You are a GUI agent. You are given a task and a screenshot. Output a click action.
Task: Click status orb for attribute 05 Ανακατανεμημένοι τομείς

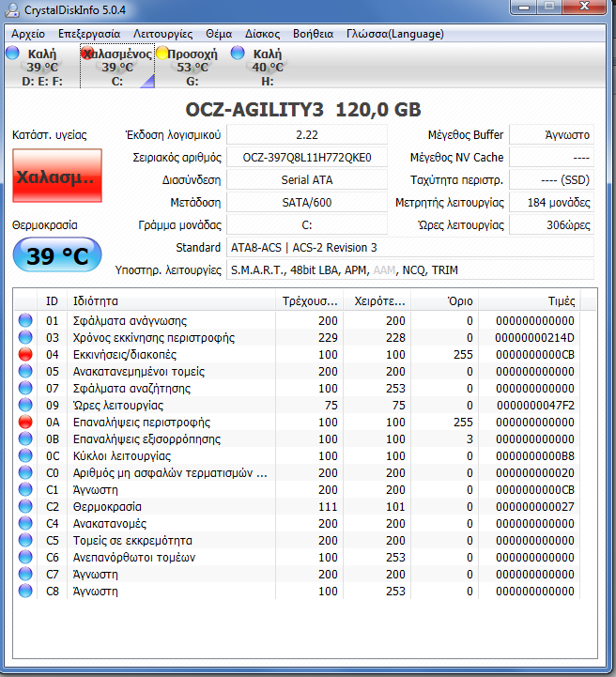pos(25,371)
